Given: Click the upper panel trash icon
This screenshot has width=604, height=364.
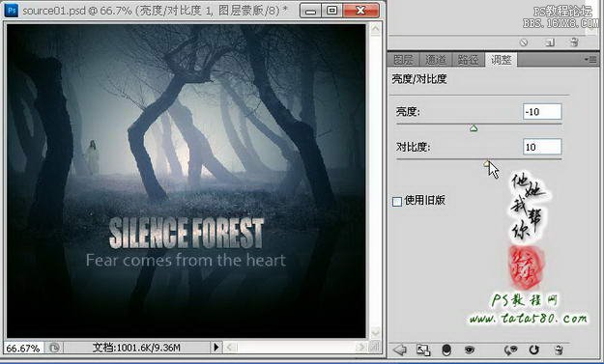Looking at the screenshot, I should pos(574,42).
